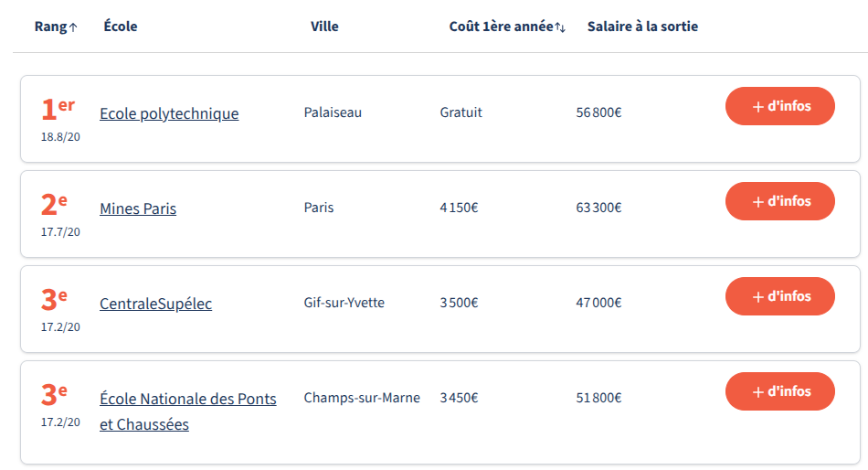Viewport: 868px width, 470px height.
Task: Expand details with CentraleSupélec's + d'infos button
Action: (x=779, y=296)
